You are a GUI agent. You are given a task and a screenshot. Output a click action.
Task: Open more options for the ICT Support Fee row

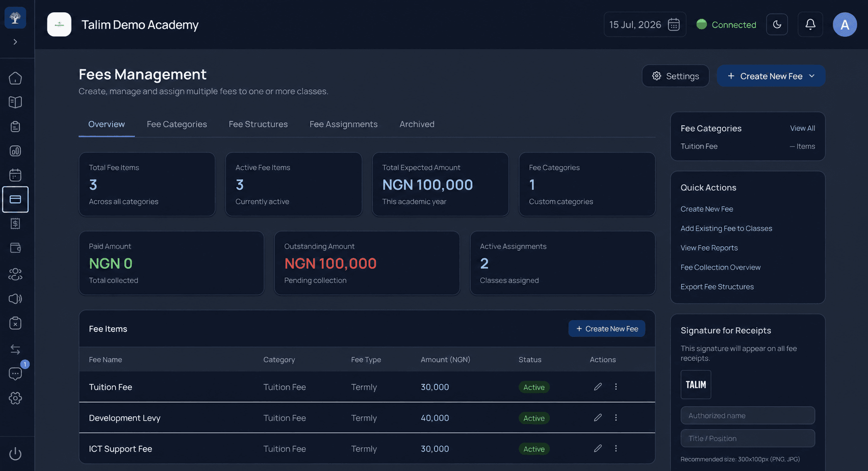[616, 449]
